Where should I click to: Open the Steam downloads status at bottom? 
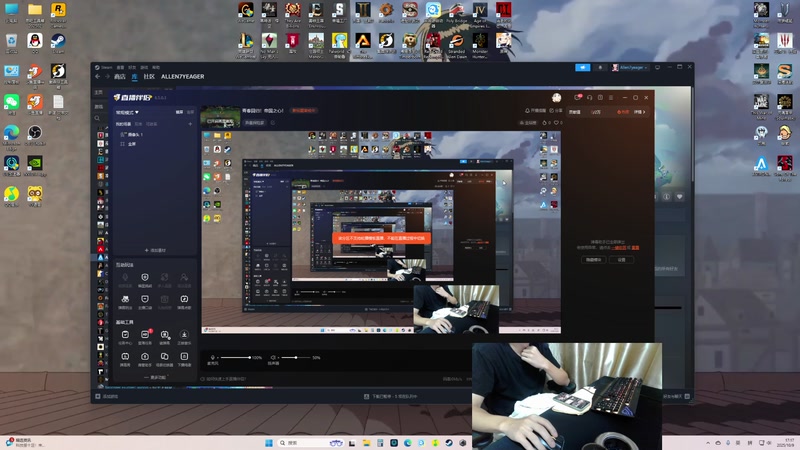click(391, 396)
